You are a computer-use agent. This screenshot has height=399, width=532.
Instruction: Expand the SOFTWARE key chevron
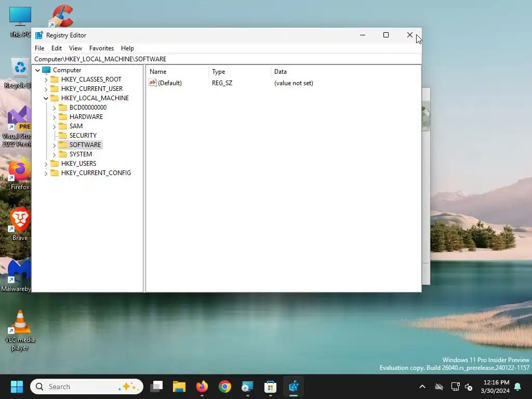tap(54, 145)
